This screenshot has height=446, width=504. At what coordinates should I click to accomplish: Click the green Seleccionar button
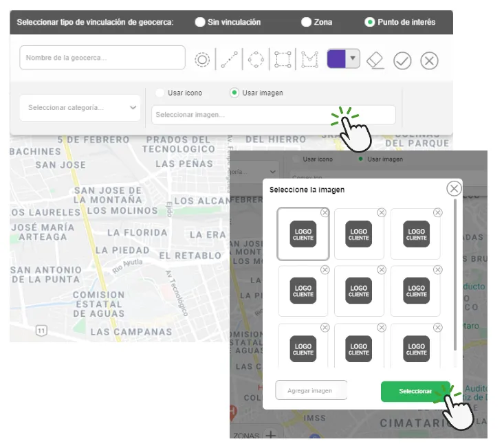415,391
